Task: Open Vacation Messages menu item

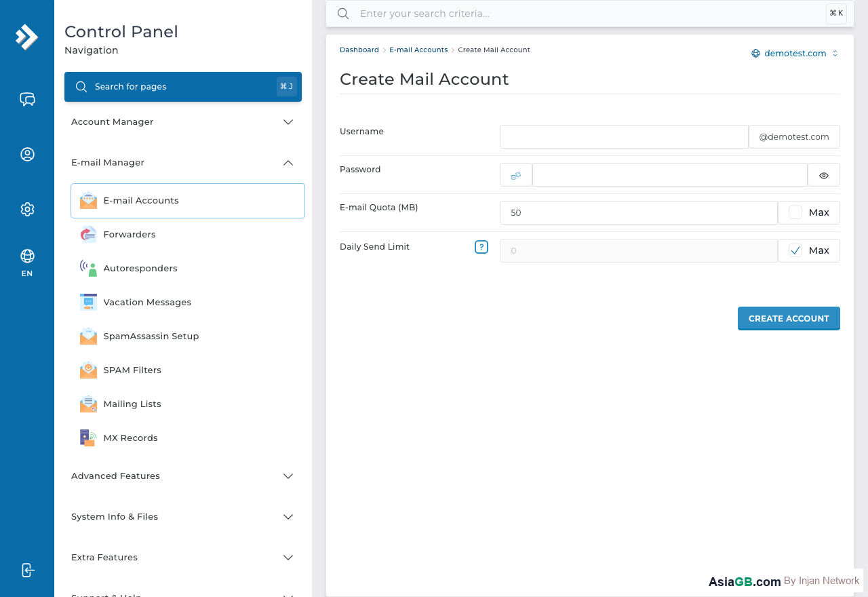Action: coord(188,303)
